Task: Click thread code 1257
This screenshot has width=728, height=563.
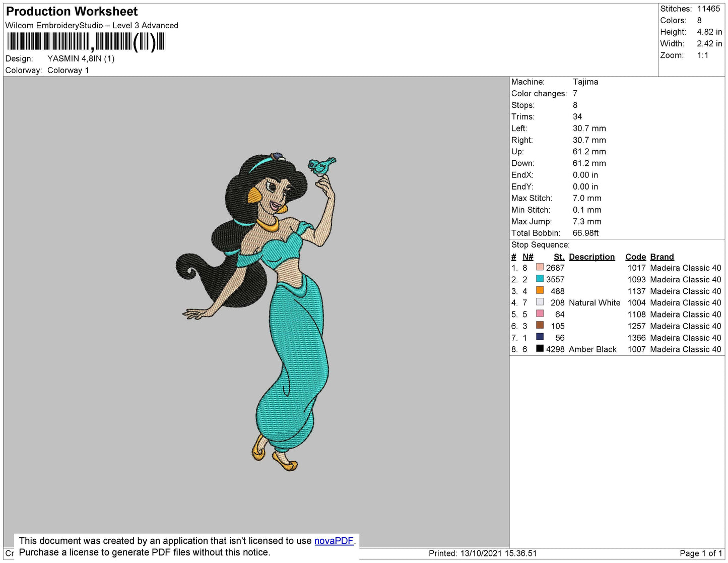Action: pos(636,326)
